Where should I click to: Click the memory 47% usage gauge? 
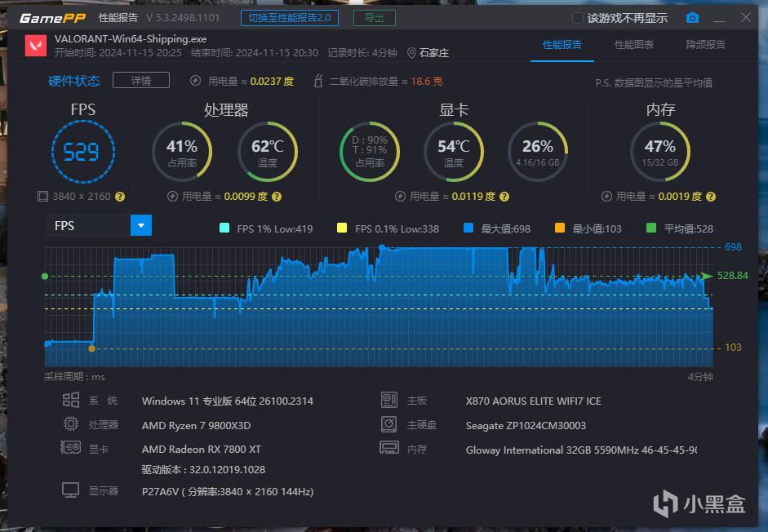[660, 152]
